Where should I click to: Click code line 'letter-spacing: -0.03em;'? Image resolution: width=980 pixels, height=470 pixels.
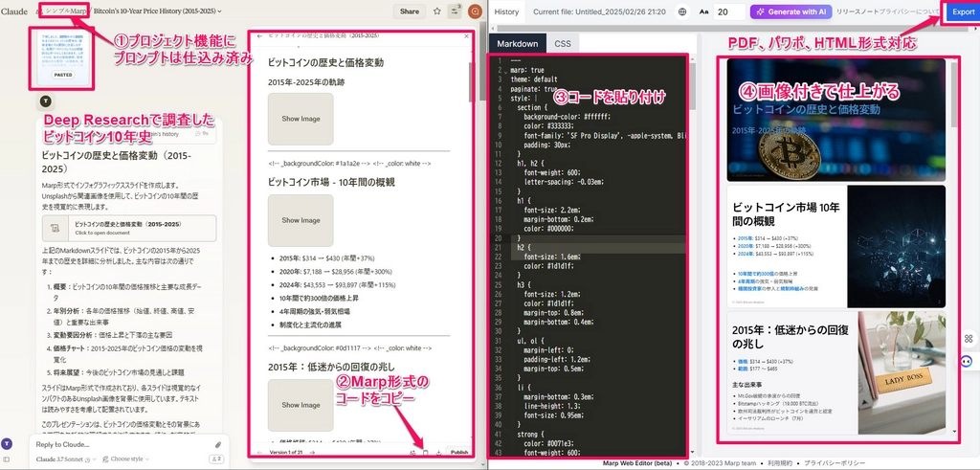pos(563,181)
